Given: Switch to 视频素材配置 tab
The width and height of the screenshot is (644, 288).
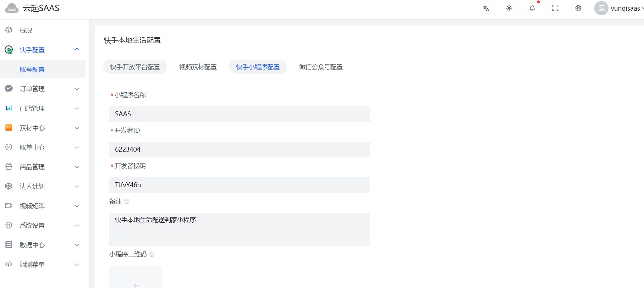Looking at the screenshot, I should tap(198, 67).
